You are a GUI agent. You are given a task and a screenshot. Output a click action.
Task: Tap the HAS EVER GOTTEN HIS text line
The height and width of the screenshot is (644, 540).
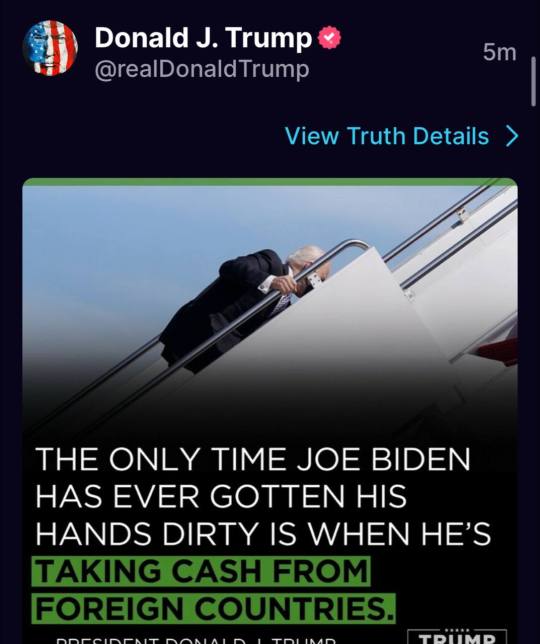(221, 496)
